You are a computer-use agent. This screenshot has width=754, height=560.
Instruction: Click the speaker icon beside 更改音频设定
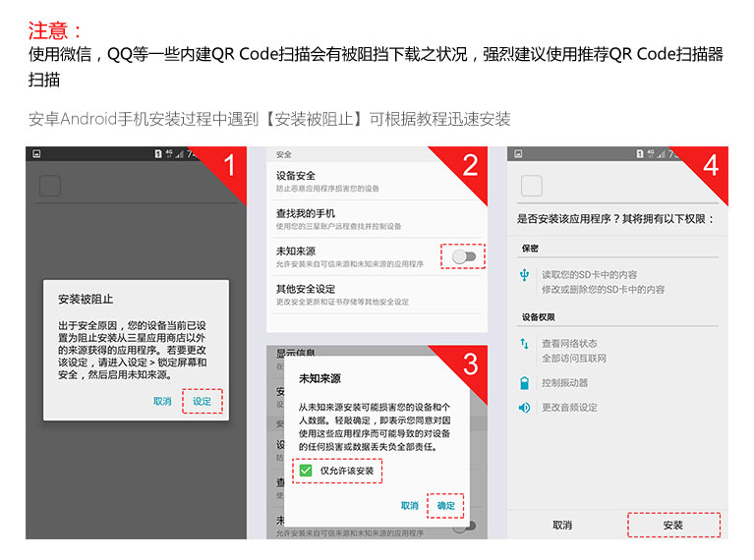(x=525, y=408)
